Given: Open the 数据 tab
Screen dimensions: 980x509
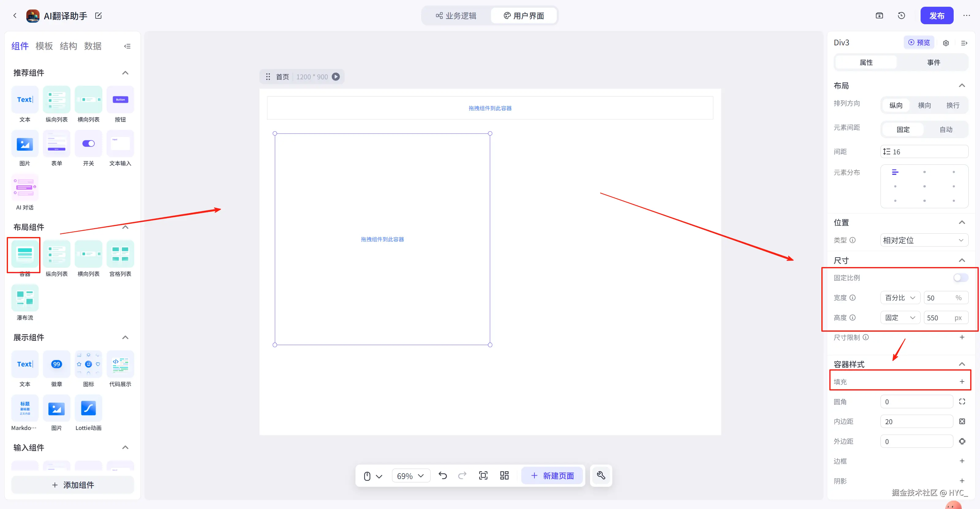Looking at the screenshot, I should point(93,46).
